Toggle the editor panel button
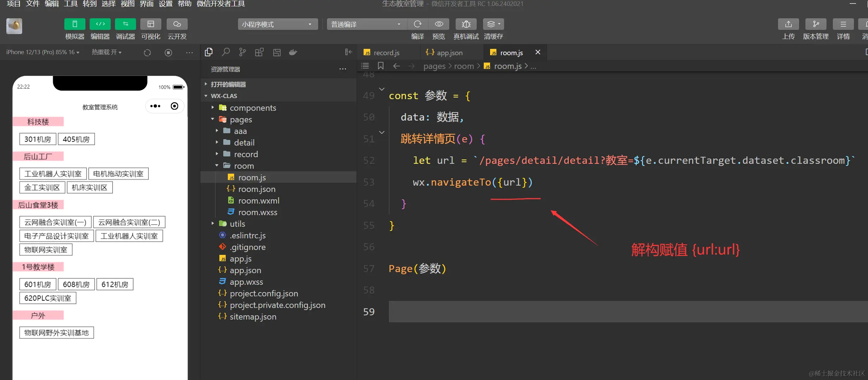 pos(100,24)
